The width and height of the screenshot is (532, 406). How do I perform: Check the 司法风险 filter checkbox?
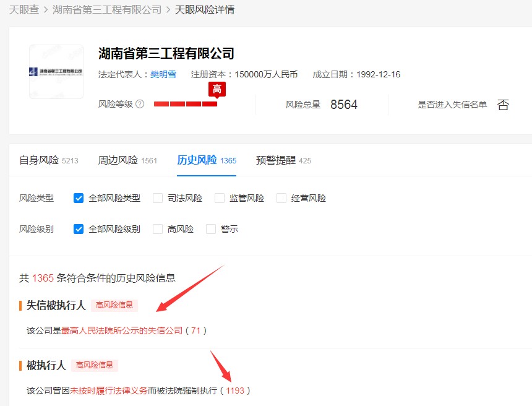coord(158,198)
